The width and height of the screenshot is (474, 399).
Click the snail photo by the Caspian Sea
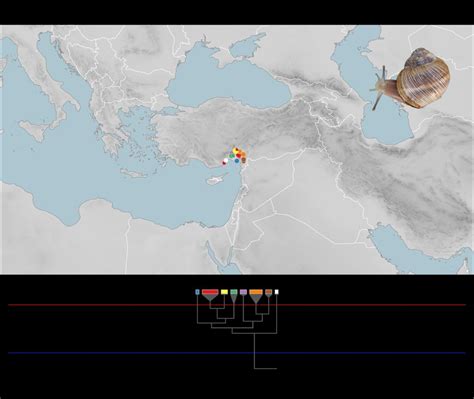(411, 79)
